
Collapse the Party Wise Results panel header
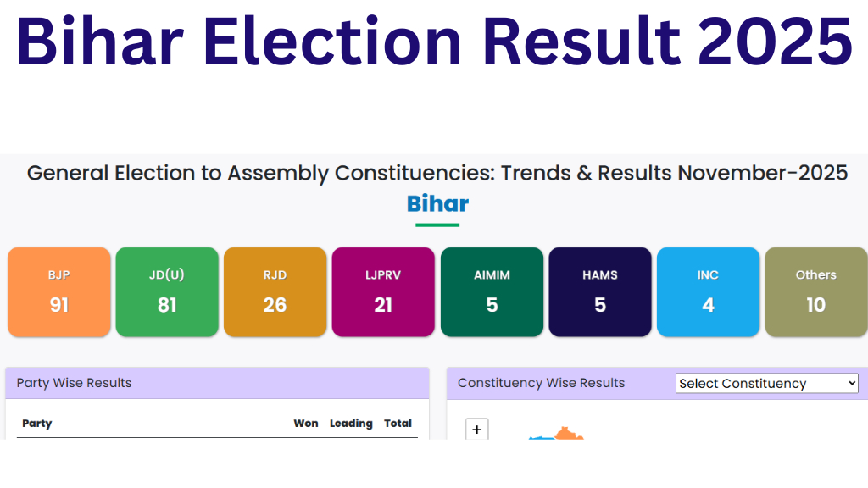click(74, 383)
